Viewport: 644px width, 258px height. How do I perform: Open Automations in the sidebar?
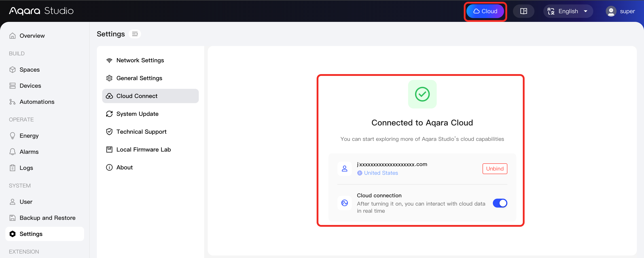click(44, 102)
